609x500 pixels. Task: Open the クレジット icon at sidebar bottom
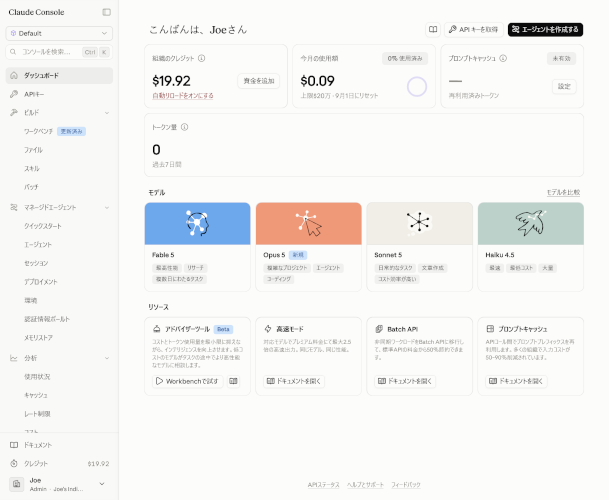click(14, 463)
